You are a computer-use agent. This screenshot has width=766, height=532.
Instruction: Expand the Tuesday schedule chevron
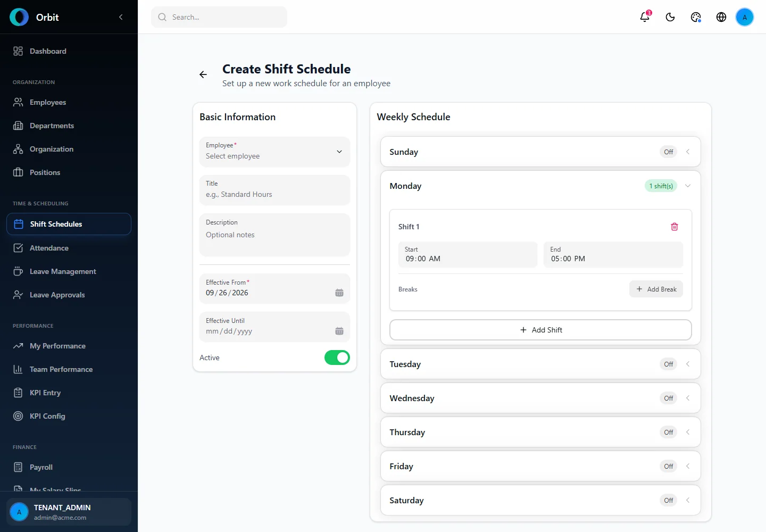(x=688, y=364)
